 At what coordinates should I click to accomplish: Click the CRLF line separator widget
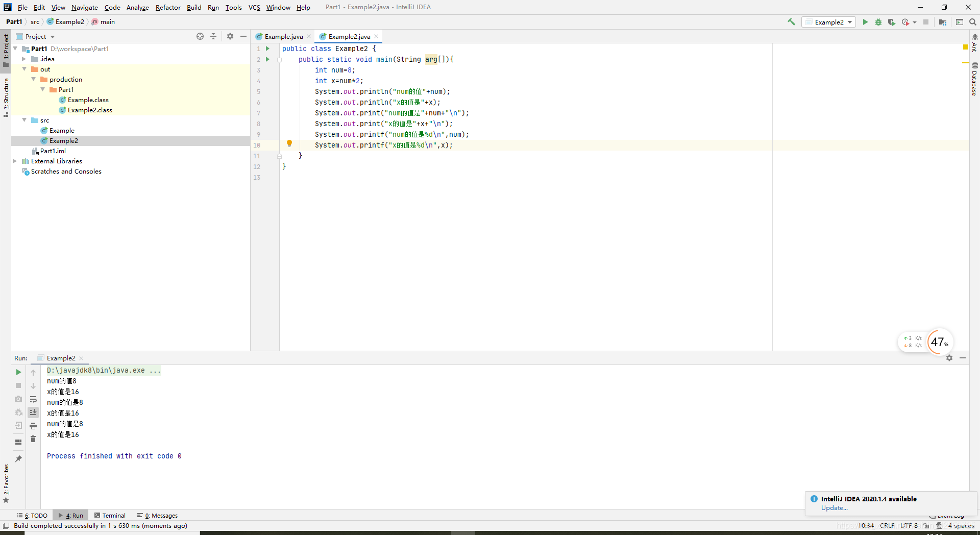click(887, 525)
